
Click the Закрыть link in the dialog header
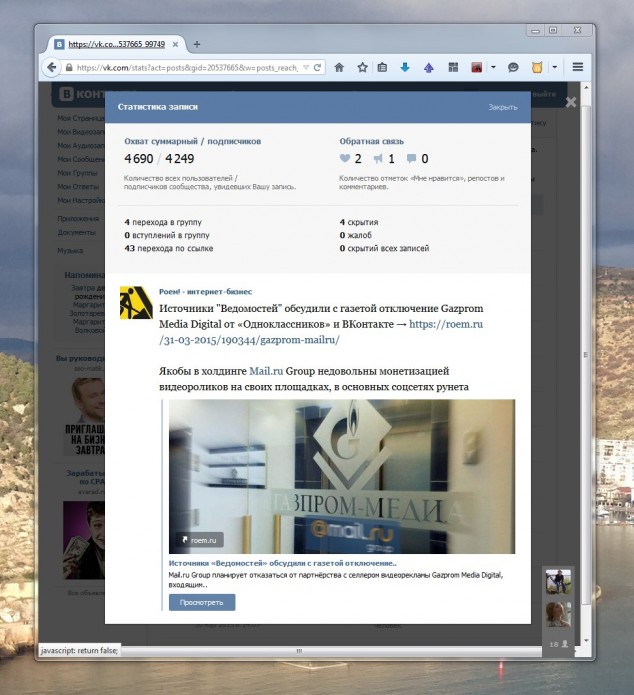click(503, 107)
